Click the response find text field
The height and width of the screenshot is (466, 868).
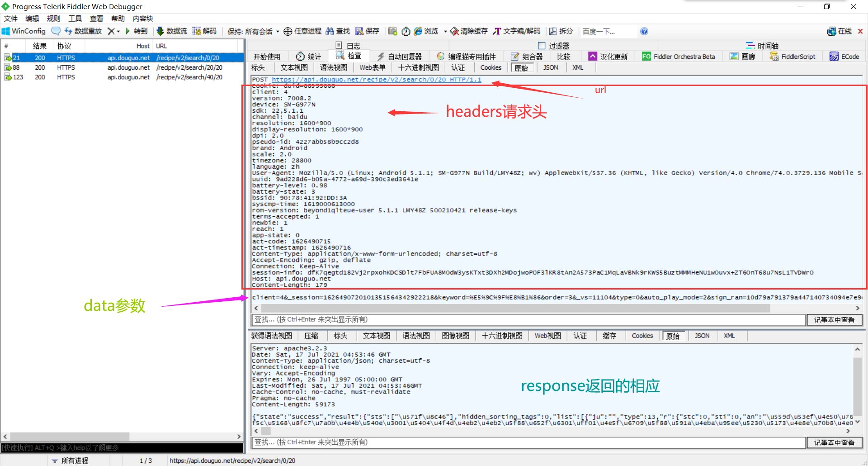[528, 442]
